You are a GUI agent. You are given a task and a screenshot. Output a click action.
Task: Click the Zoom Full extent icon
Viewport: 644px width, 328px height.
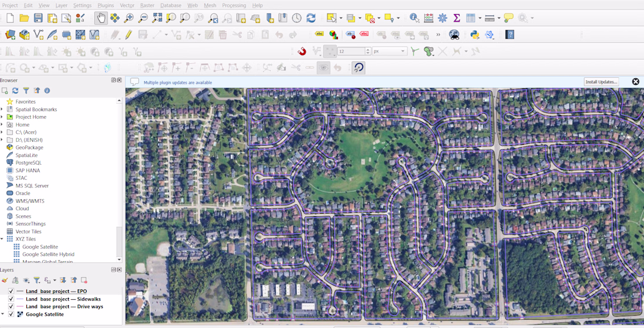[x=157, y=18]
